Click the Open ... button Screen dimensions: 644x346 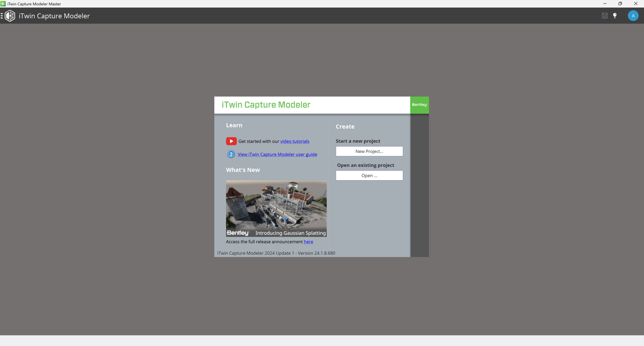369,175
